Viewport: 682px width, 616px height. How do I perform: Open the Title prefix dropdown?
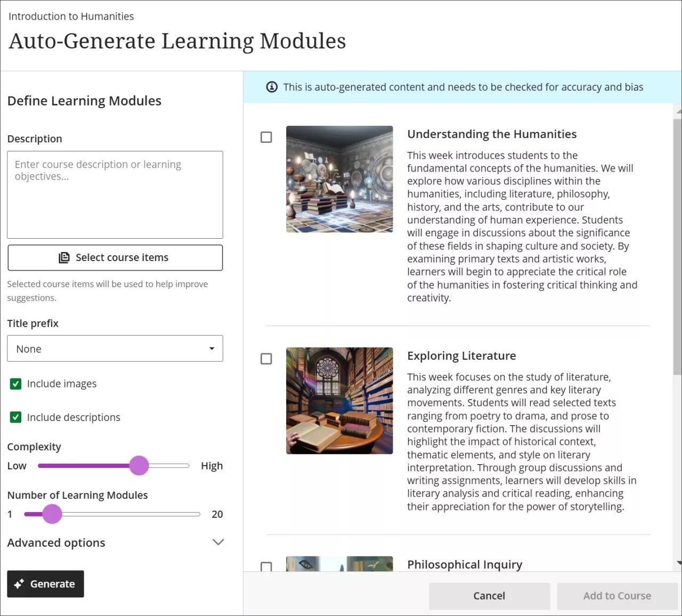(115, 348)
